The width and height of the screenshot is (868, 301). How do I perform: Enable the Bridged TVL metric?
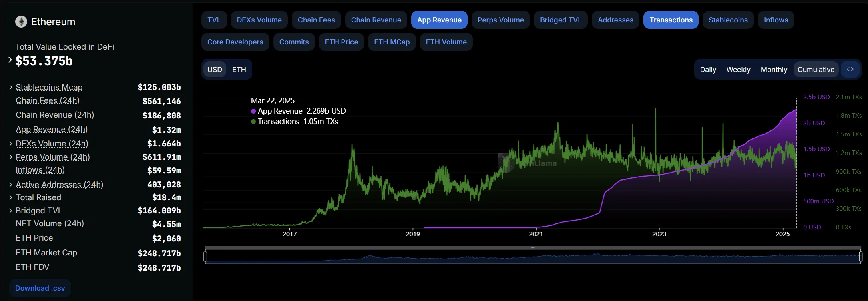[561, 20]
